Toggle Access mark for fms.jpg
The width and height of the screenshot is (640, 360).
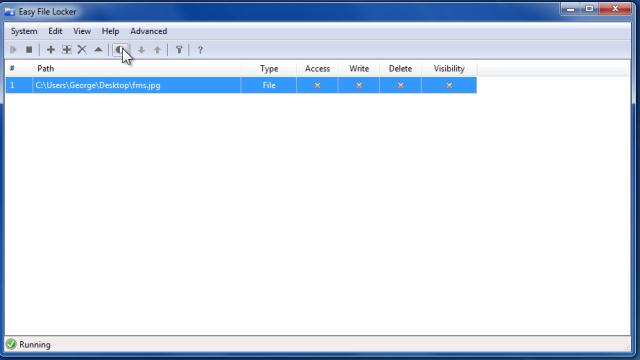point(318,85)
